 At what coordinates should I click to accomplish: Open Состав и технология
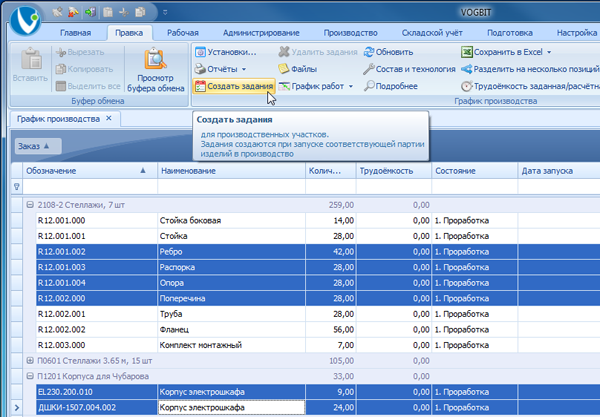408,69
